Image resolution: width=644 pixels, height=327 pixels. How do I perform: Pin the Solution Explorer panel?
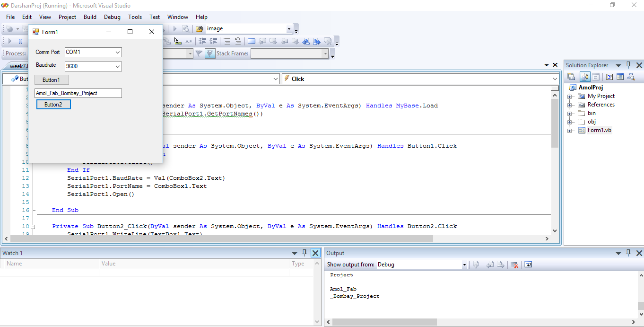(628, 65)
